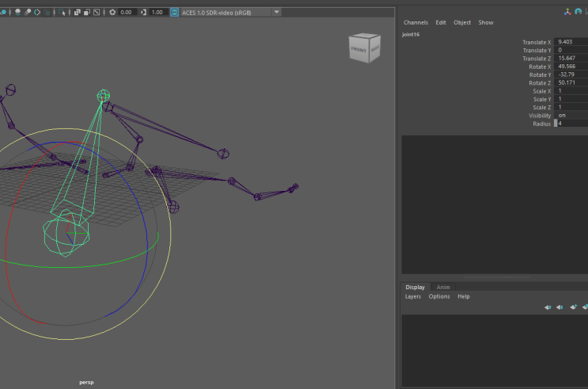Open the Object menu in Channel Box
The image size is (588, 389).
point(462,22)
